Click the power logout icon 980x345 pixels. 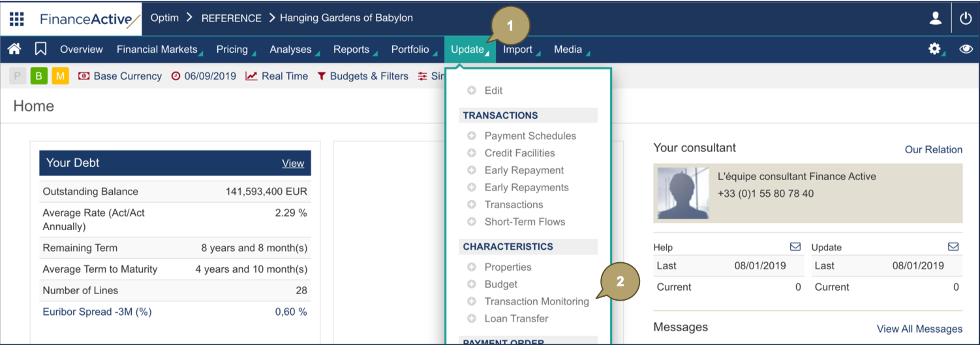pos(966,18)
